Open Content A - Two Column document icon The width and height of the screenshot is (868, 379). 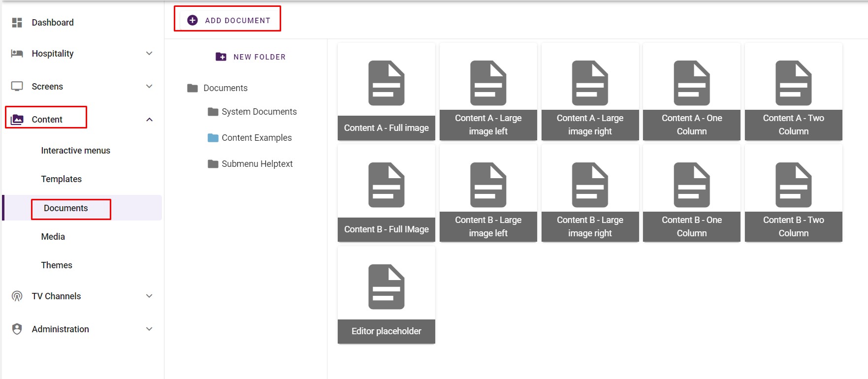(794, 83)
